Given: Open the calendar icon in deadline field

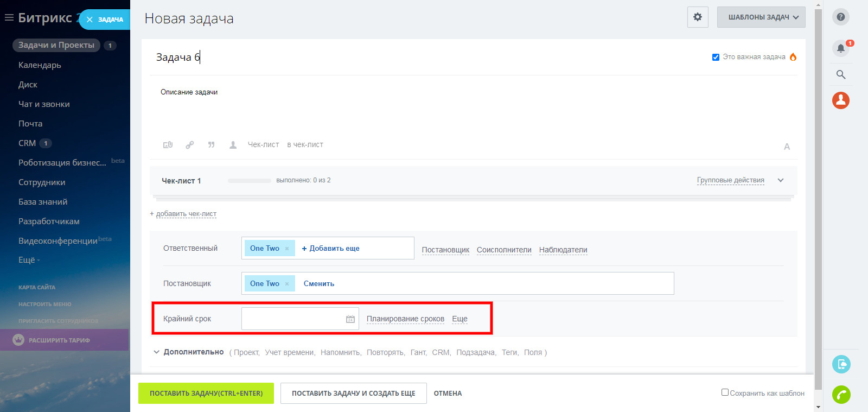Looking at the screenshot, I should [350, 319].
